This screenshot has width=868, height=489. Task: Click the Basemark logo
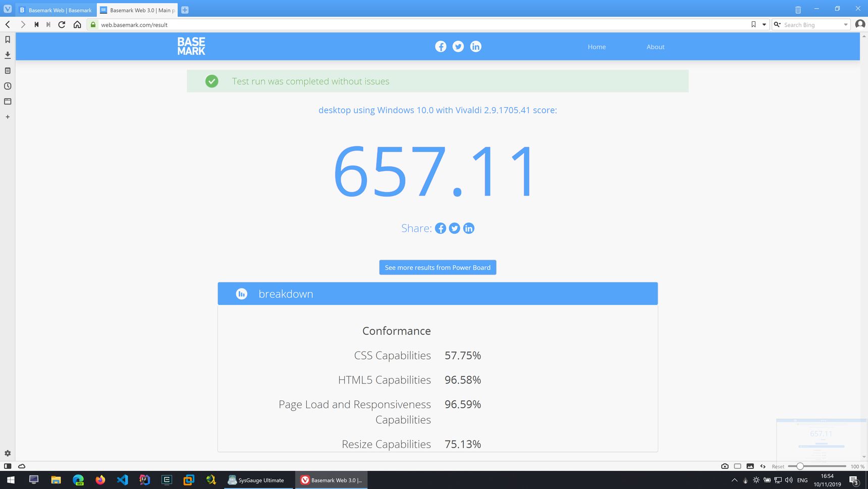[x=191, y=46]
